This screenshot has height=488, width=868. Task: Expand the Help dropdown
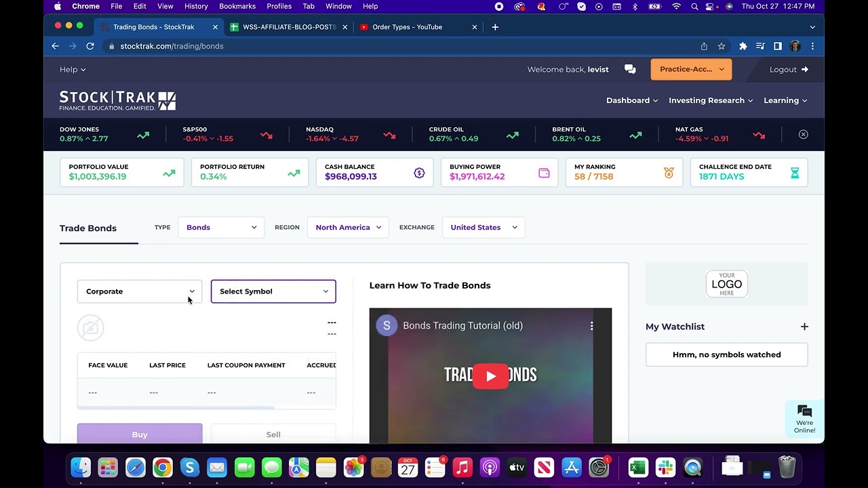(73, 69)
